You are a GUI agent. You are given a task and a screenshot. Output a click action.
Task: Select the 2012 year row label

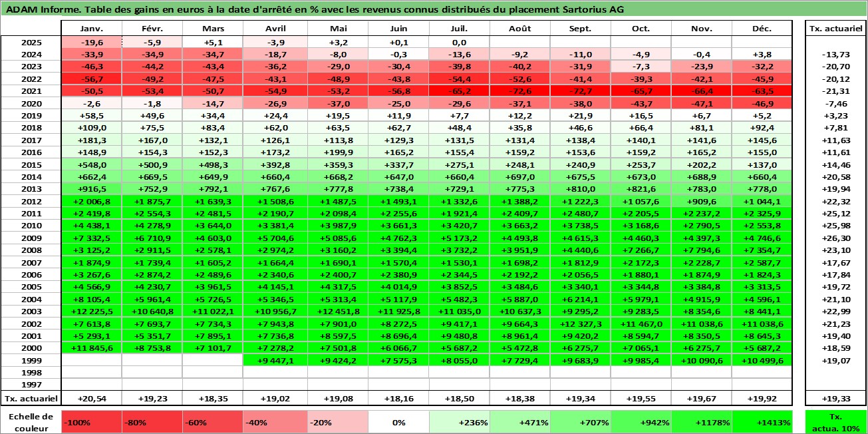31,201
